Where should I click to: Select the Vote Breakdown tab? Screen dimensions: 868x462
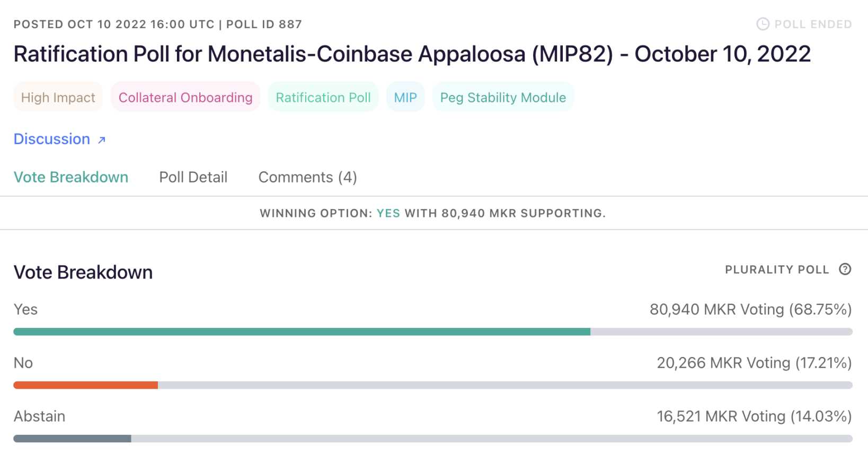point(71,177)
